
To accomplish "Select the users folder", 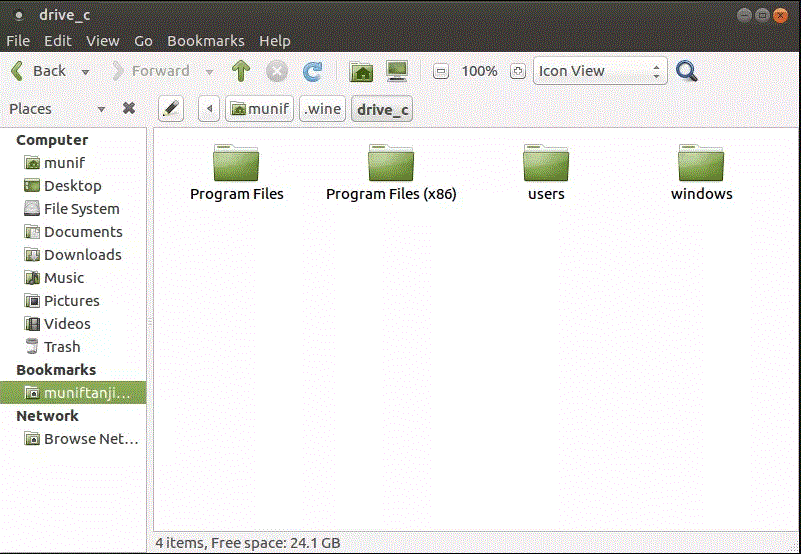I will point(546,173).
